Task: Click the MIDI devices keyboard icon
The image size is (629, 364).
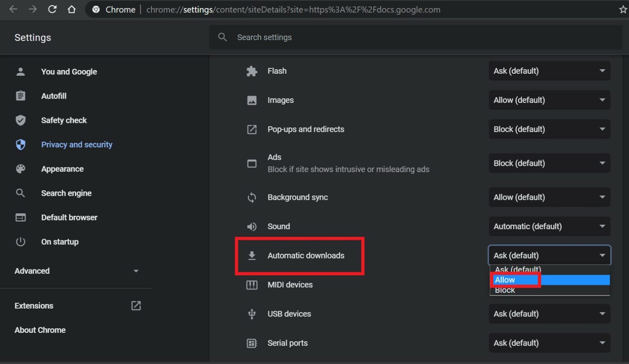Action: [x=252, y=285]
